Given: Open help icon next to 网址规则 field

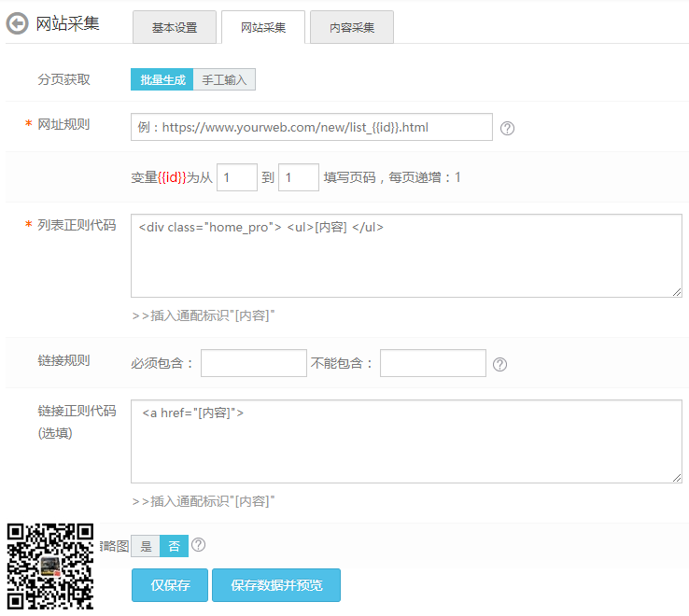Looking at the screenshot, I should click(x=507, y=128).
